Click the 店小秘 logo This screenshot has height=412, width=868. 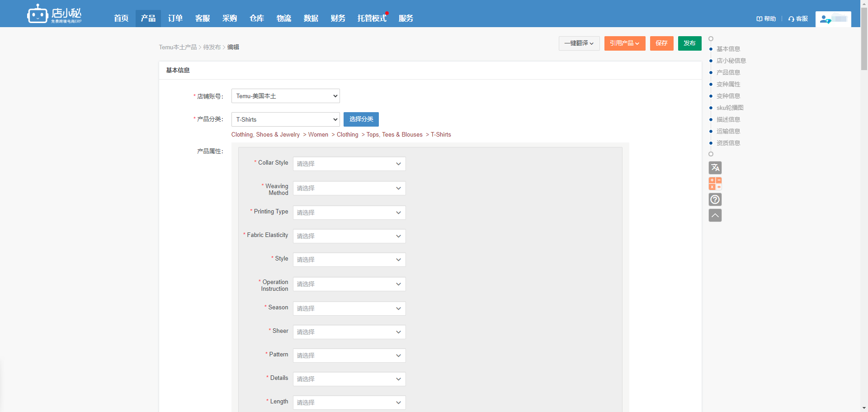[x=54, y=14]
